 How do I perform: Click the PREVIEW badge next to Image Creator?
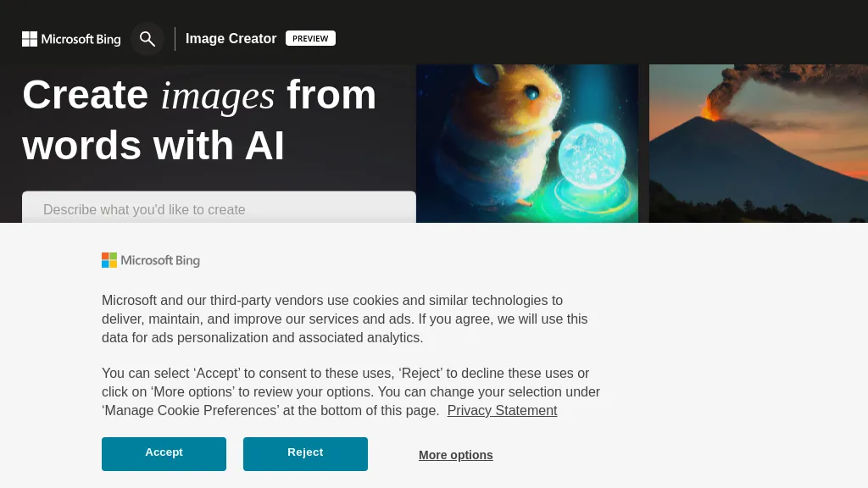(310, 38)
